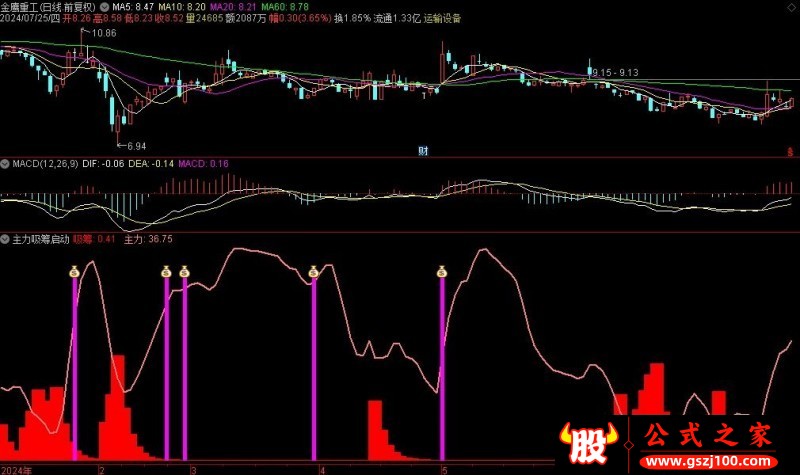800x475 pixels.
Task: Click month 3 tick on time axis
Action: click(193, 470)
